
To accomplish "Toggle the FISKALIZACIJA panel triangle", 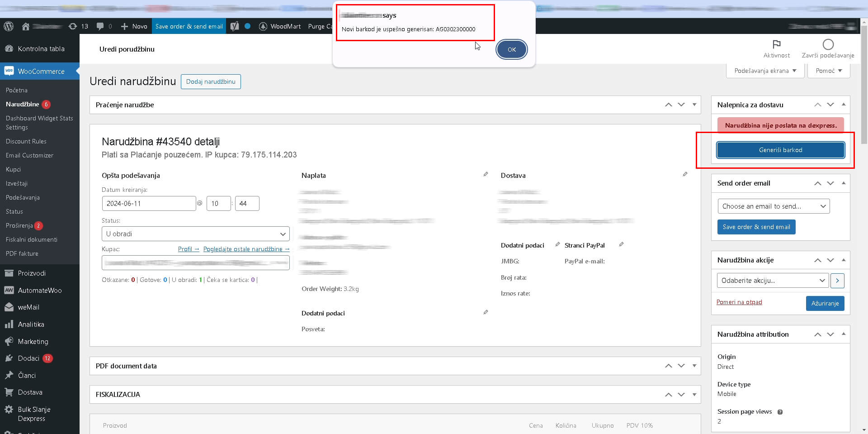I will point(694,394).
